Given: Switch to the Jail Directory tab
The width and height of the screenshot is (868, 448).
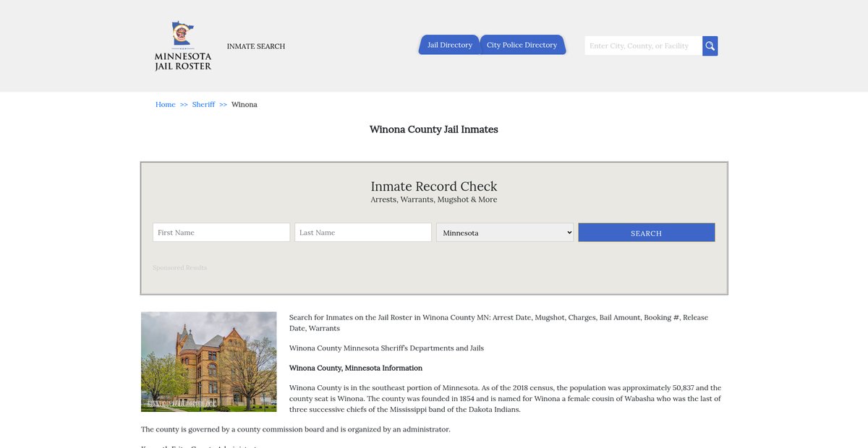Looking at the screenshot, I should pos(449,45).
